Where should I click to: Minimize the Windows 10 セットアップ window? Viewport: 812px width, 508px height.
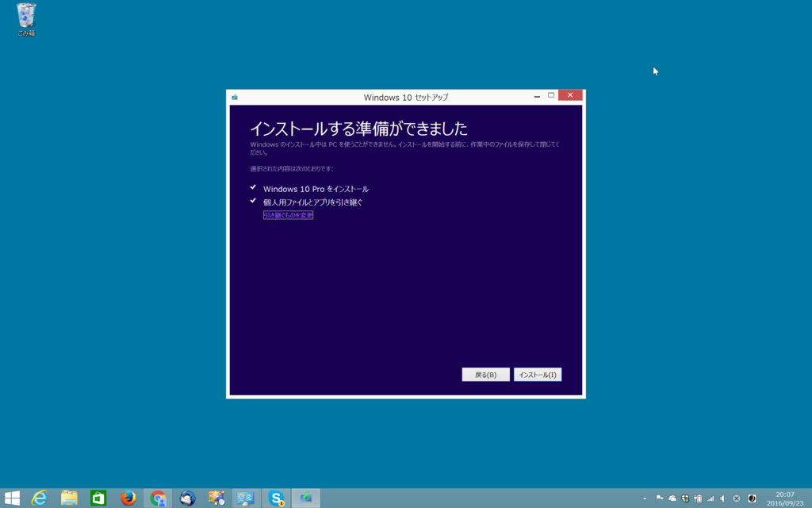pyautogui.click(x=537, y=96)
